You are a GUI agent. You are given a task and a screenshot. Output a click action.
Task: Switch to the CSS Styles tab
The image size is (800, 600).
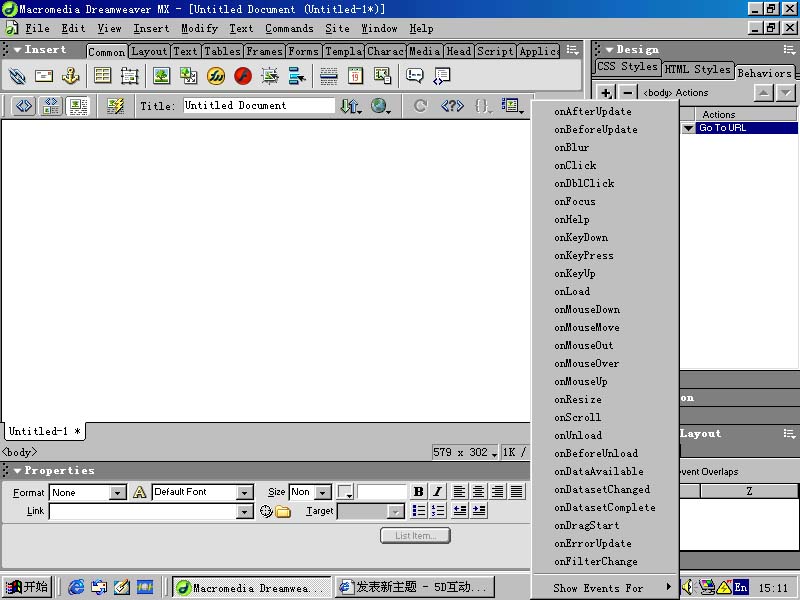click(627, 67)
